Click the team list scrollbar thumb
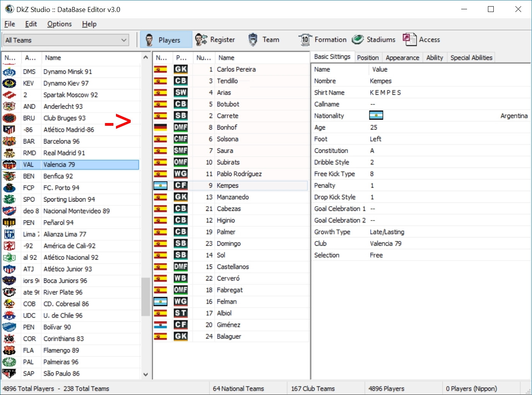Screen dimensions: 532x395 (x=145, y=297)
